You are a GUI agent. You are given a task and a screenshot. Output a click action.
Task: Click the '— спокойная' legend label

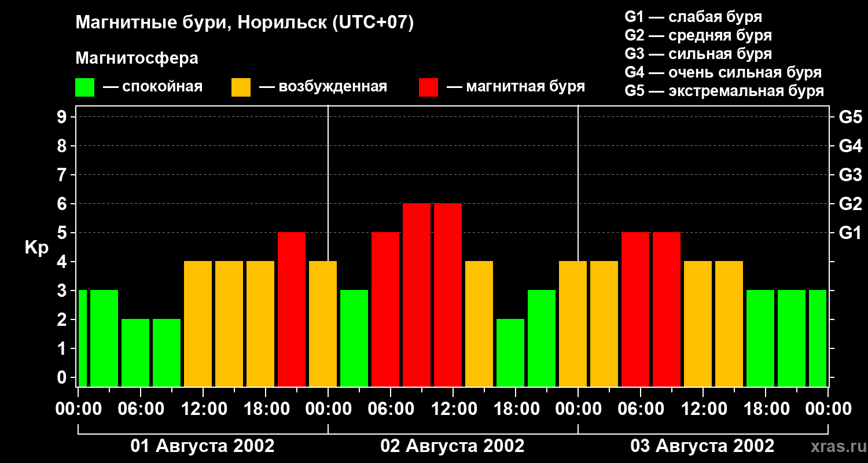(153, 87)
